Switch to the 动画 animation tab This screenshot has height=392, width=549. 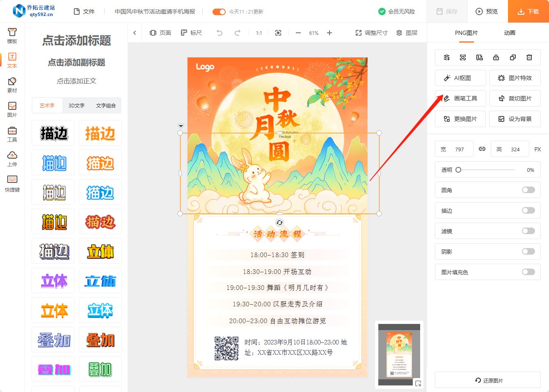510,33
